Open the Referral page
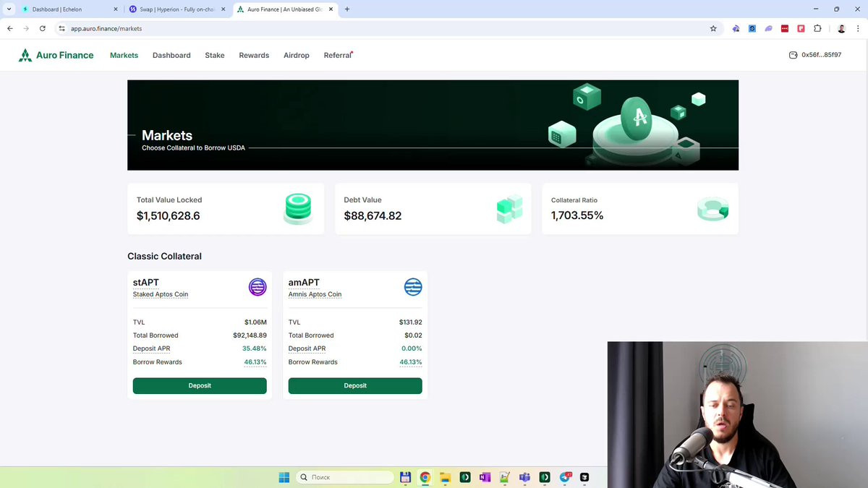Image resolution: width=868 pixels, height=488 pixels. tap(338, 55)
